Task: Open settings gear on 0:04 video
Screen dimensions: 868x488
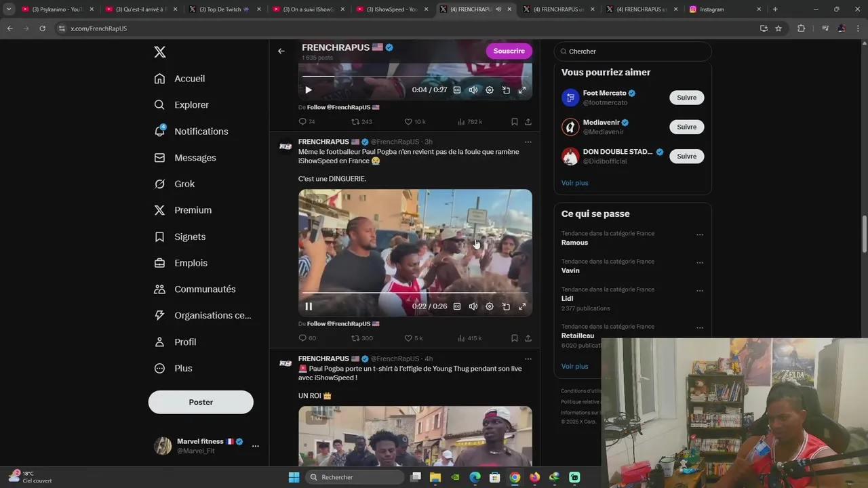Action: pyautogui.click(x=490, y=90)
